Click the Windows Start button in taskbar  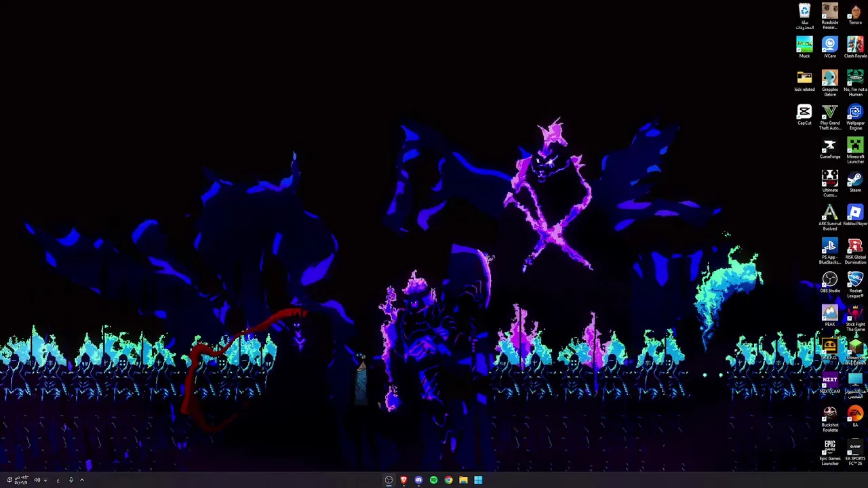(x=478, y=480)
